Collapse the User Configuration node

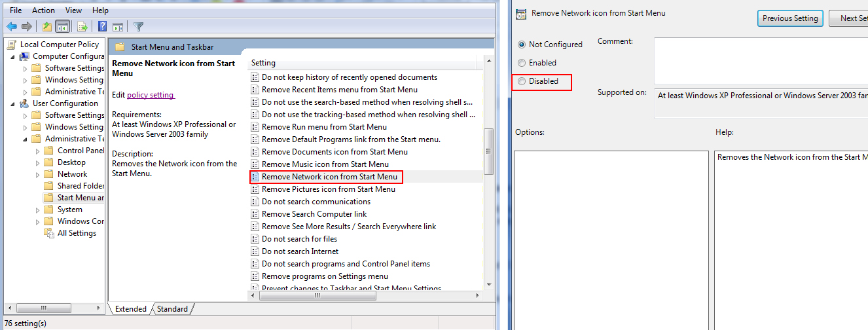[13, 103]
